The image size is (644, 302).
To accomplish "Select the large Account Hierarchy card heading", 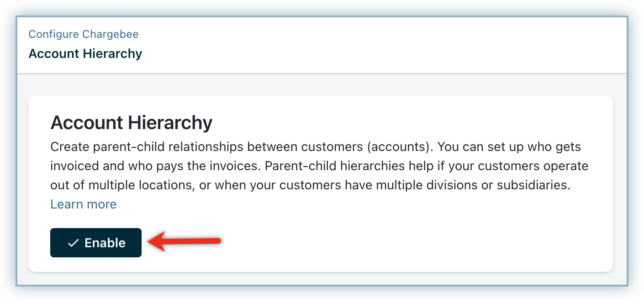I will coord(132,123).
